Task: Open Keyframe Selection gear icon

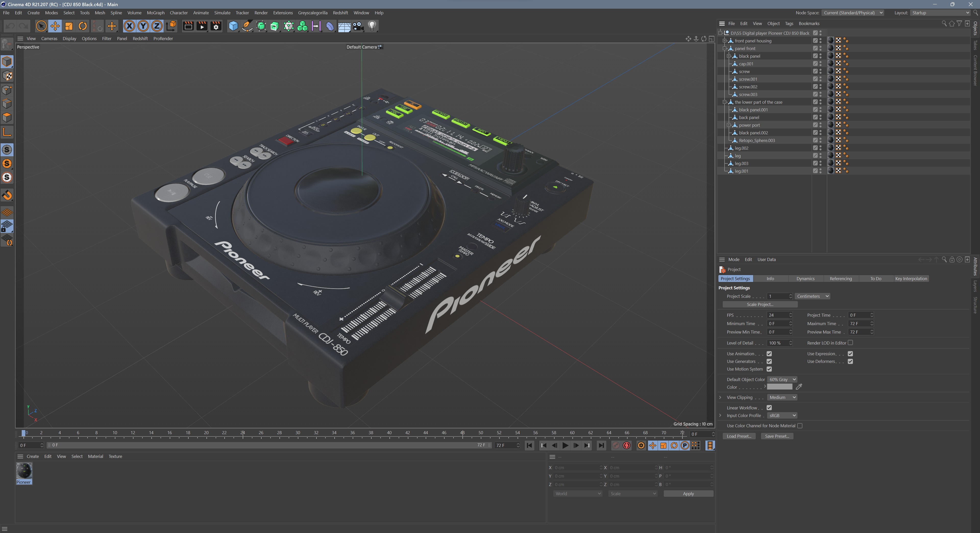Action: pos(641,445)
